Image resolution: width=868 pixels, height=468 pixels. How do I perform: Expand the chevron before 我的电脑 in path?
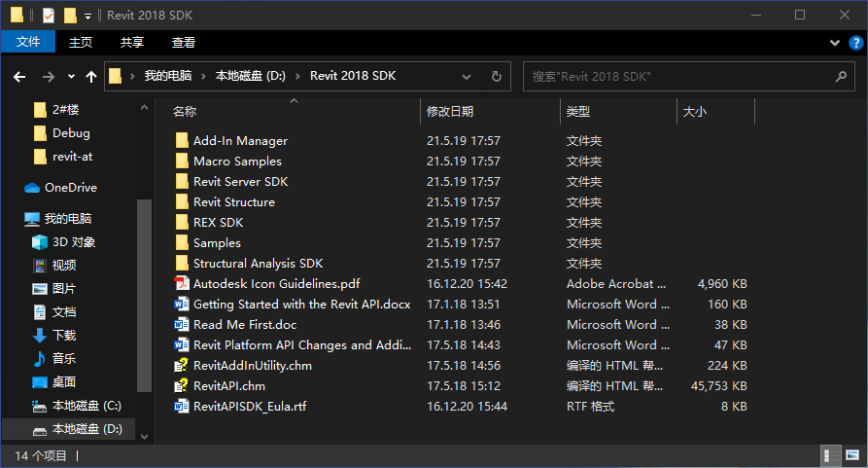point(132,77)
